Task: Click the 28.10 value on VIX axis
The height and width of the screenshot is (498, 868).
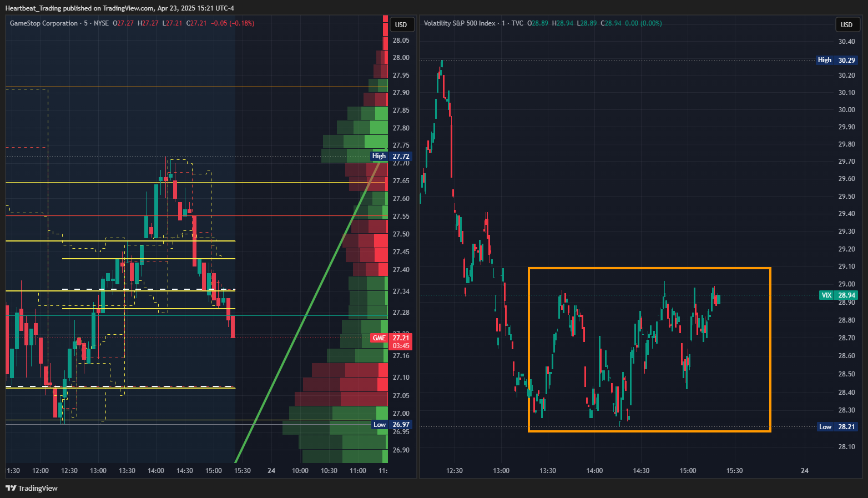Action: 846,447
